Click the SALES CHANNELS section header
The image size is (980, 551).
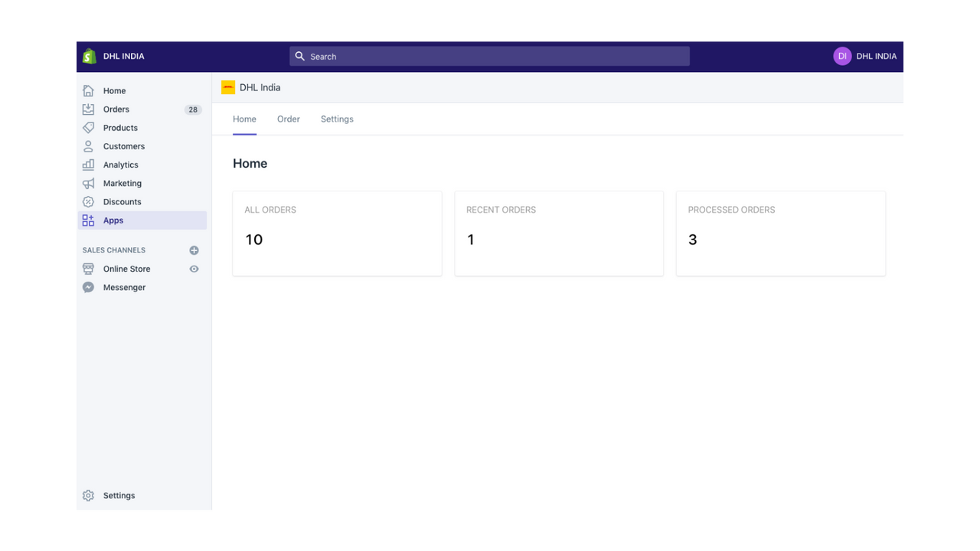[x=114, y=250]
